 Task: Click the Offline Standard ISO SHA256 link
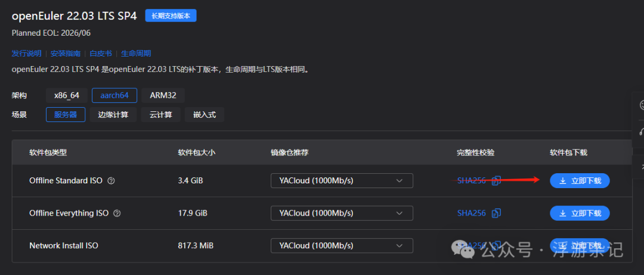(471, 181)
